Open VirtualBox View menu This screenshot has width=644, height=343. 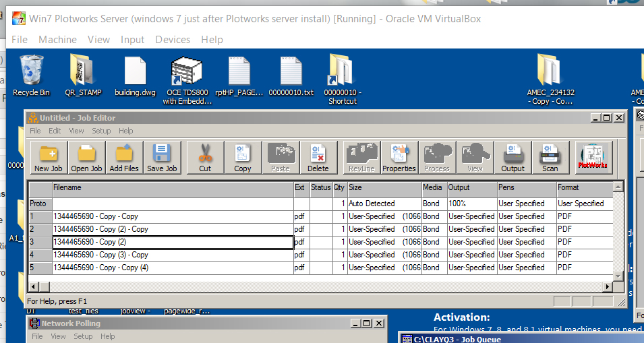(98, 40)
